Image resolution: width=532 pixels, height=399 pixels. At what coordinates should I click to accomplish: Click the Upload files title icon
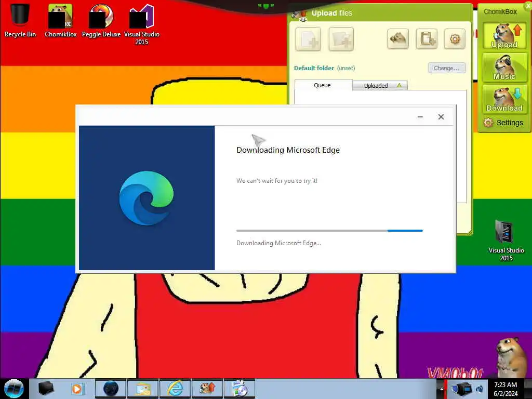[300, 15]
